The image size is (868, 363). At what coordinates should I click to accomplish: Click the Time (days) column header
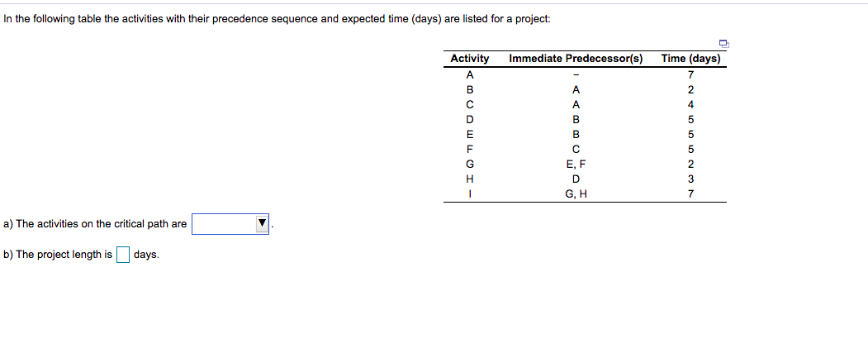690,58
